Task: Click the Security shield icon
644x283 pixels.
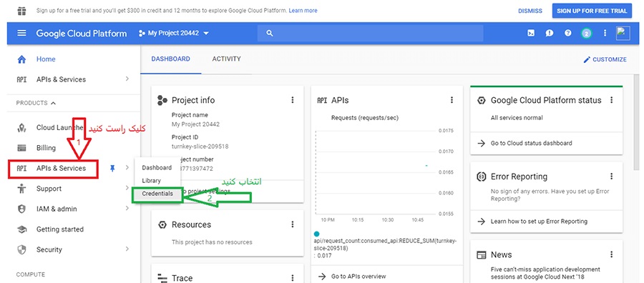Action: [x=21, y=249]
